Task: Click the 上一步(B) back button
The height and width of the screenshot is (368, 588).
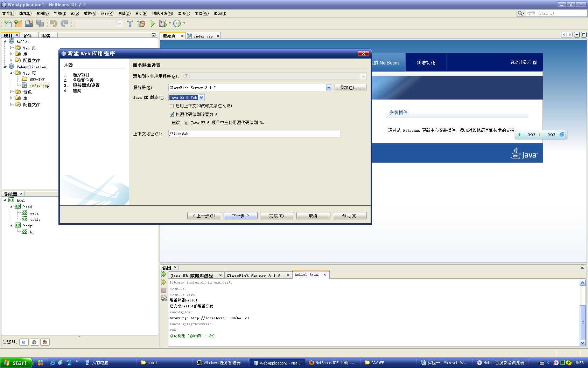Action: [204, 216]
